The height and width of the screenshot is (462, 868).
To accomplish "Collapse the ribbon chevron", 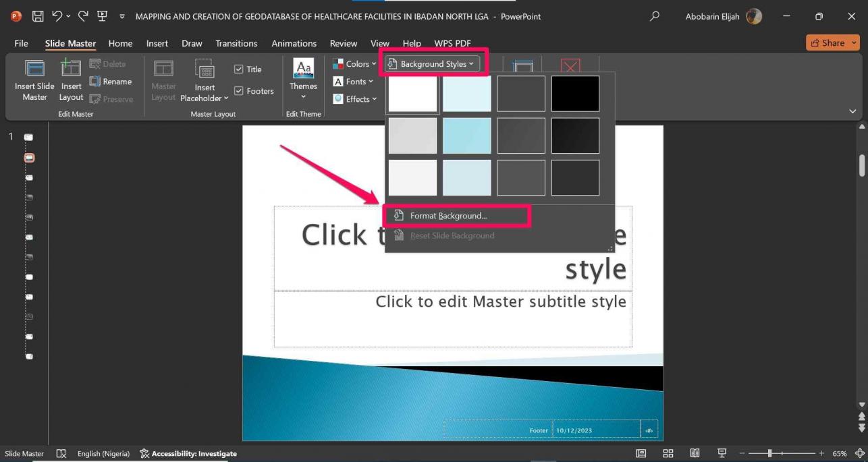I will point(852,111).
